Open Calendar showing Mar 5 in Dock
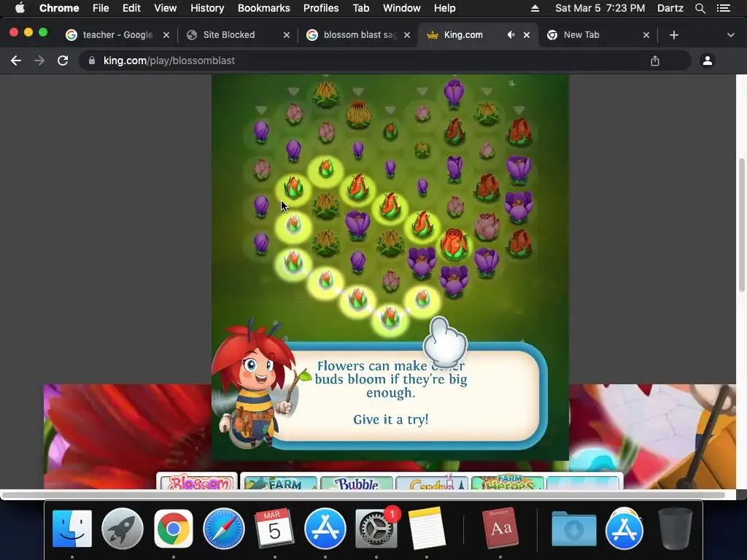This screenshot has width=747, height=560. click(x=274, y=529)
